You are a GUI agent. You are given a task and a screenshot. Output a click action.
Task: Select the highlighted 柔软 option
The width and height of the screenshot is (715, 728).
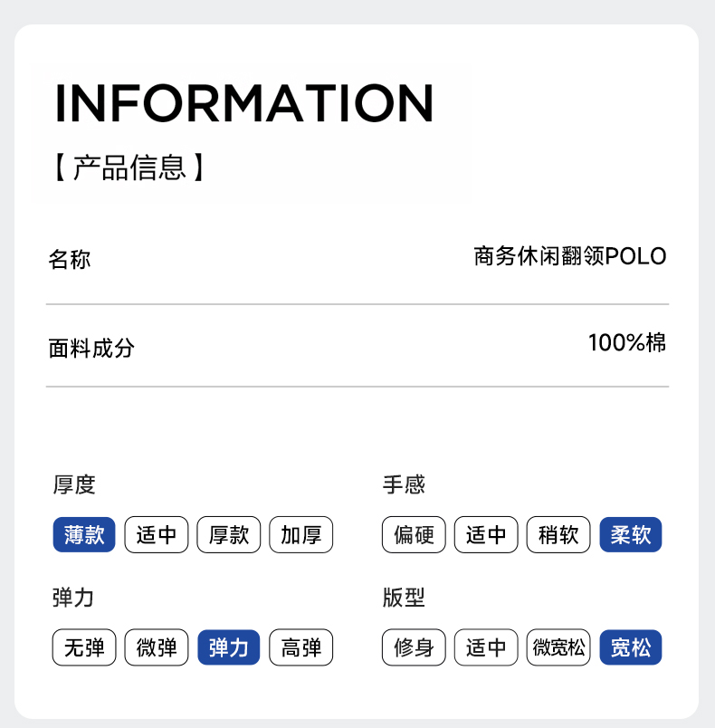(631, 535)
